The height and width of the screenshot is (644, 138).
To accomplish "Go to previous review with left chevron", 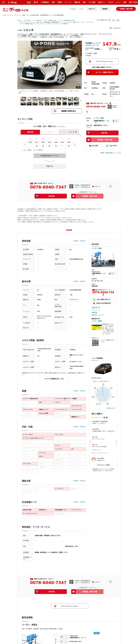I will pyautogui.click(x=90, y=443).
